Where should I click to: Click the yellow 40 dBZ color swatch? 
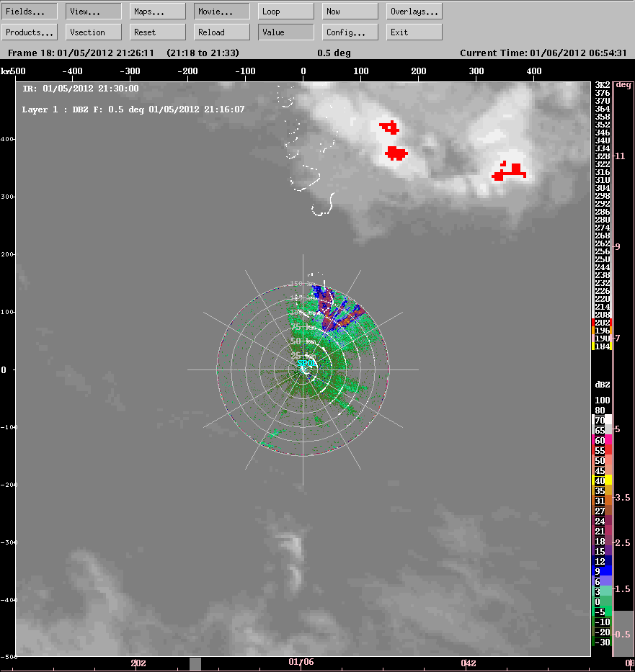tap(601, 480)
